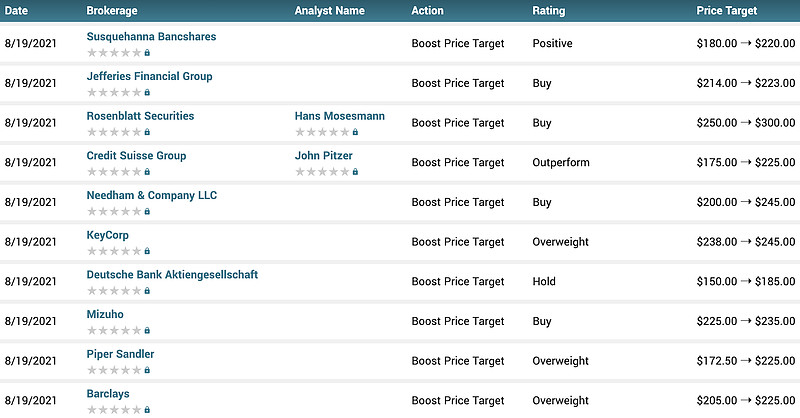This screenshot has width=800, height=418.
Task: Click the star rating under Barclays
Action: pyautogui.click(x=114, y=409)
